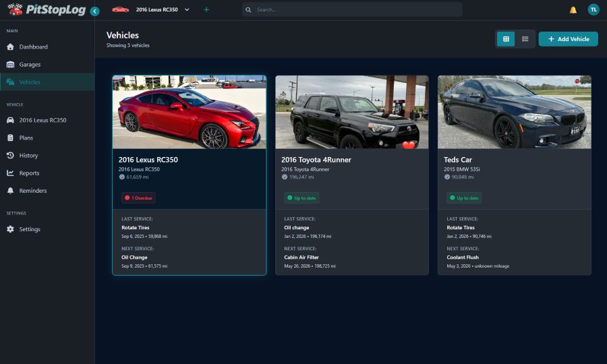Click the Vehicles cars icon
Screen dimensions: 607x364
coord(10,82)
